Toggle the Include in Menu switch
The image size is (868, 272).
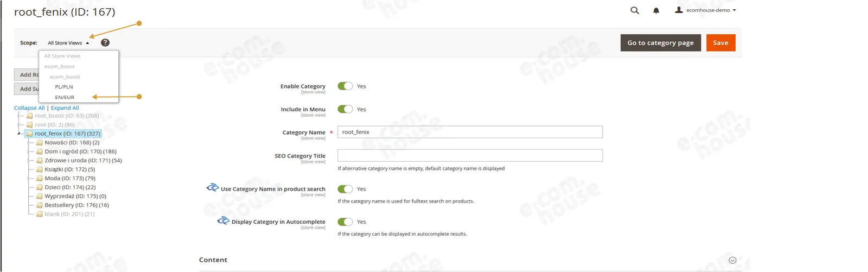(x=345, y=109)
